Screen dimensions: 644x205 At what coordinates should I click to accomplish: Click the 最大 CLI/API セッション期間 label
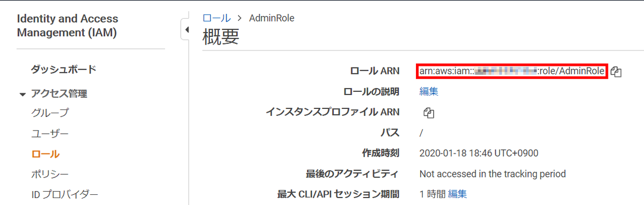point(338,194)
